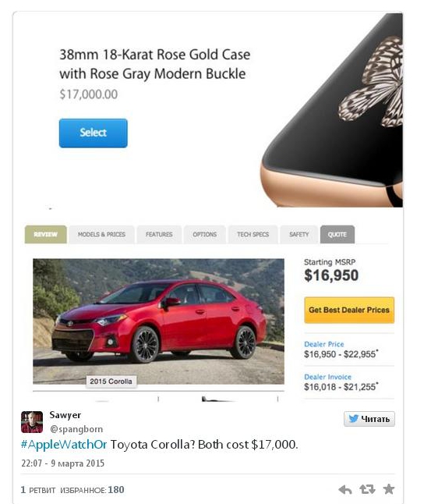Click the reply arrow icon
The image size is (424, 504).
click(x=345, y=489)
